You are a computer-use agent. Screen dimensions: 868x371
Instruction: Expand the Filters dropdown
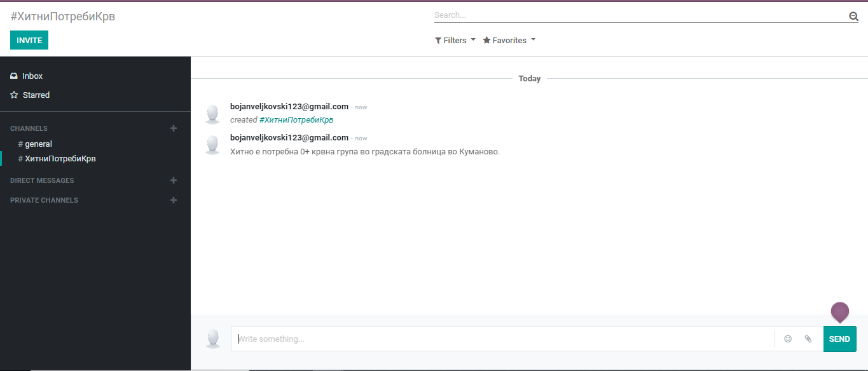[455, 41]
